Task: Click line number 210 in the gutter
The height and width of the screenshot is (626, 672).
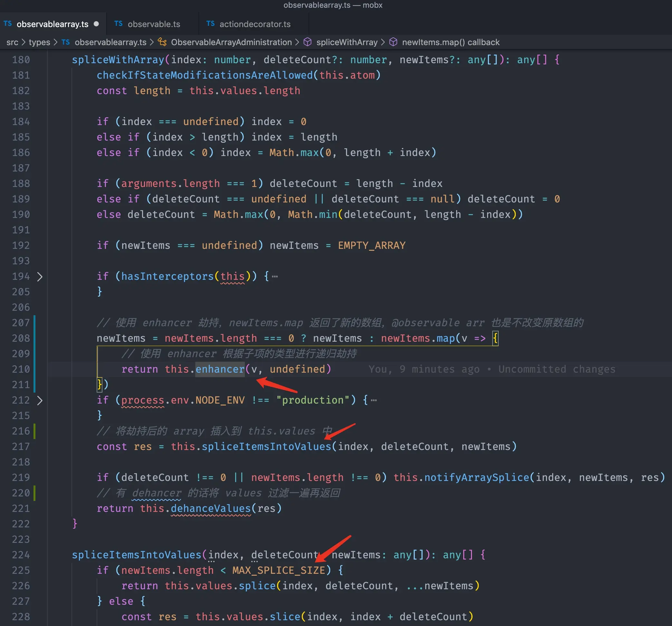Action: 21,369
